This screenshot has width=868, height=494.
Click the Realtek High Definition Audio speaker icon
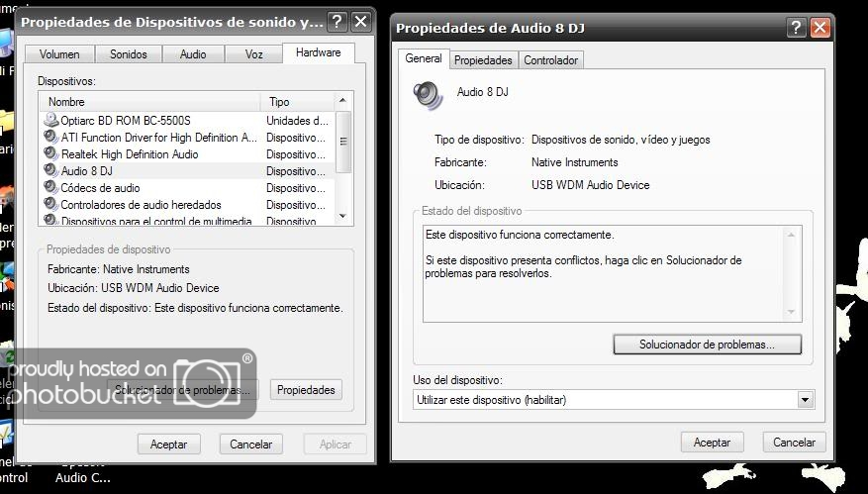[x=51, y=153]
